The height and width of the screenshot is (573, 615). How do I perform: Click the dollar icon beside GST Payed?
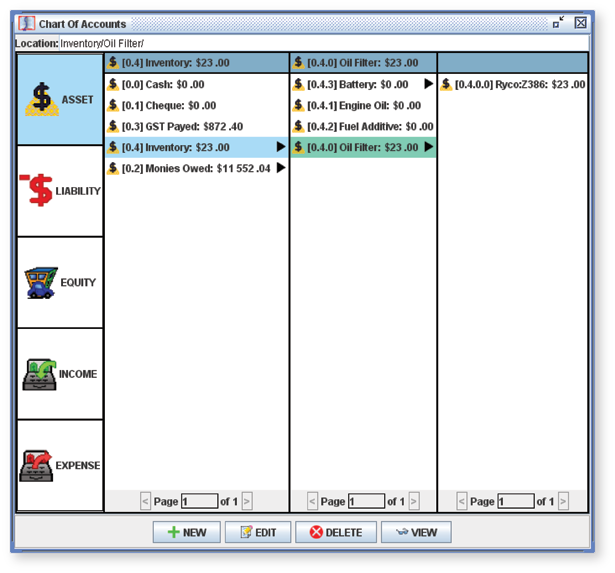(113, 126)
